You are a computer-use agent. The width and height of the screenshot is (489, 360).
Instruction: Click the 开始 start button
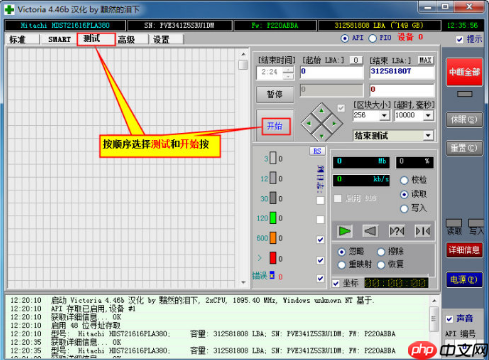(x=276, y=126)
